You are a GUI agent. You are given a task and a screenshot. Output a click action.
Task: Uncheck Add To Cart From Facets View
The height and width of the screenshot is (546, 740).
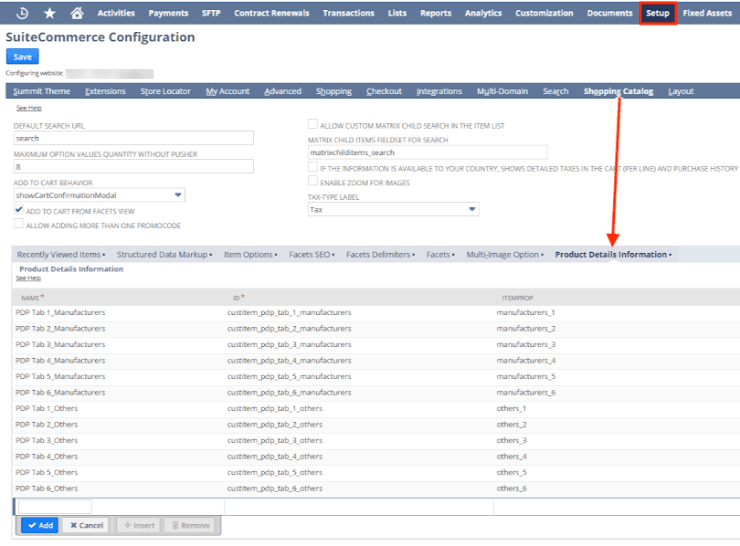(x=18, y=210)
